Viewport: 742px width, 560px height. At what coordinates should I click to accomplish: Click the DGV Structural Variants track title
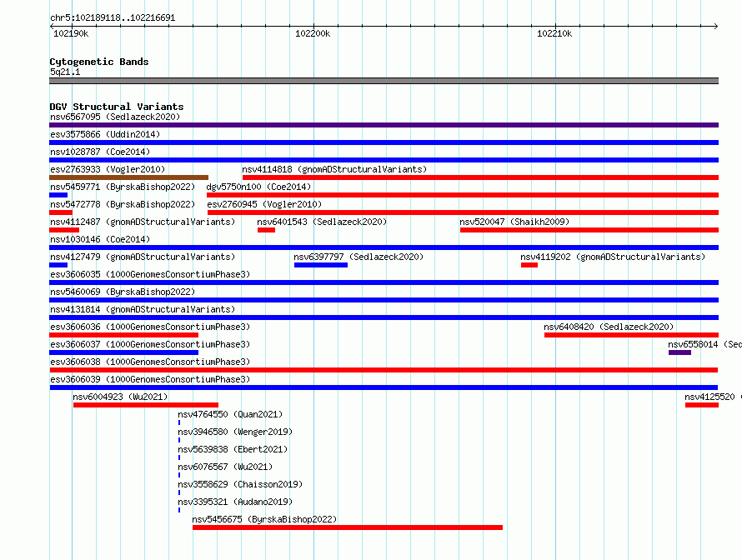click(x=117, y=107)
